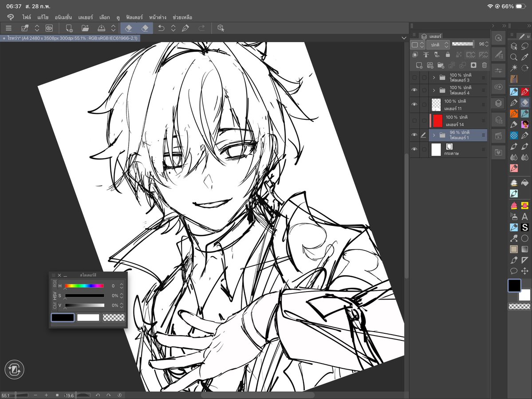Hide โฟลเดอร์ 4 with eye icon

pos(414,90)
